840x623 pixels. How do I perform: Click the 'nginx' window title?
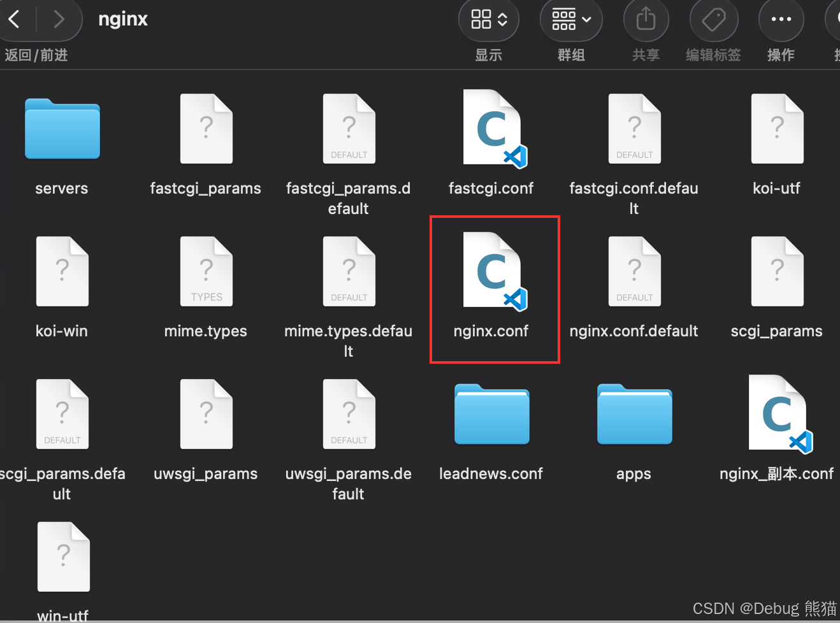(123, 19)
